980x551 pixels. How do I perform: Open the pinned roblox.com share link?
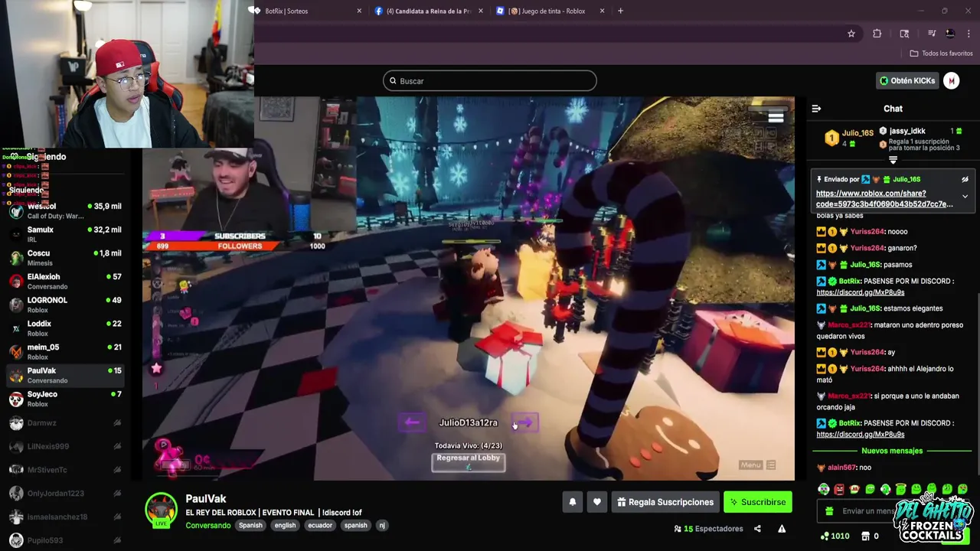pos(884,199)
